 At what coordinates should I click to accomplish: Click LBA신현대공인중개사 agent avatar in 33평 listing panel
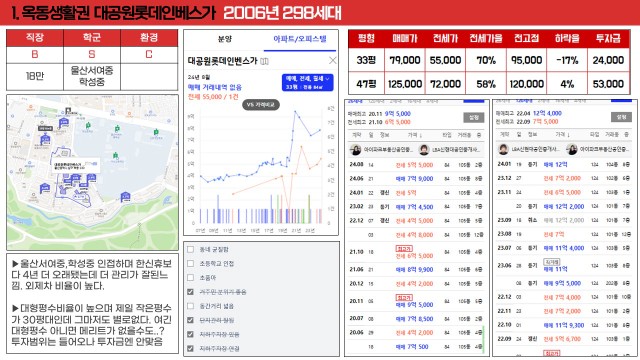(424, 149)
